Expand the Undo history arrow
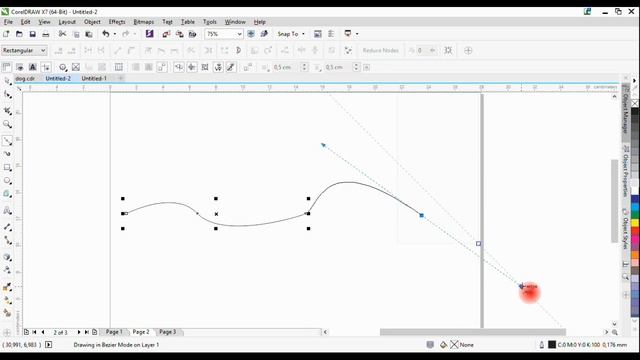The width and height of the screenshot is (640, 360). pyautogui.click(x=115, y=34)
